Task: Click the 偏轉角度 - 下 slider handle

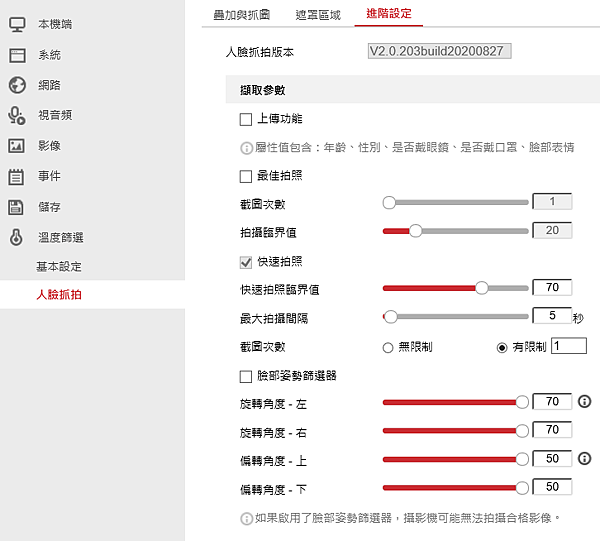Action: coord(522,488)
